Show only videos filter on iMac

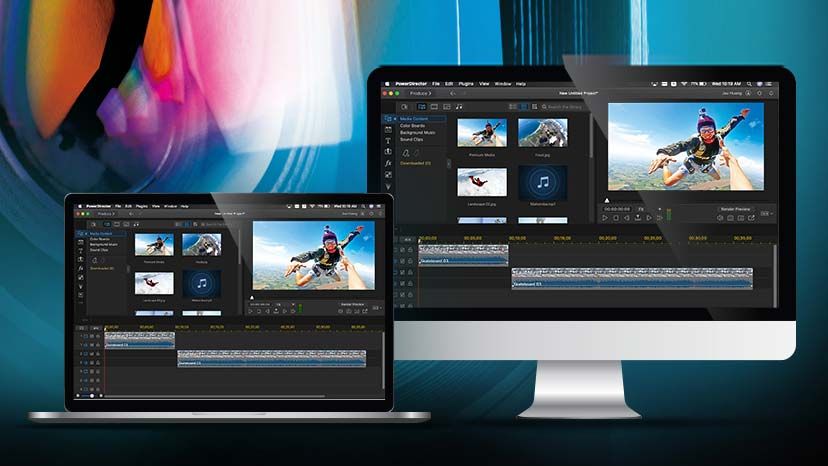(x=434, y=107)
